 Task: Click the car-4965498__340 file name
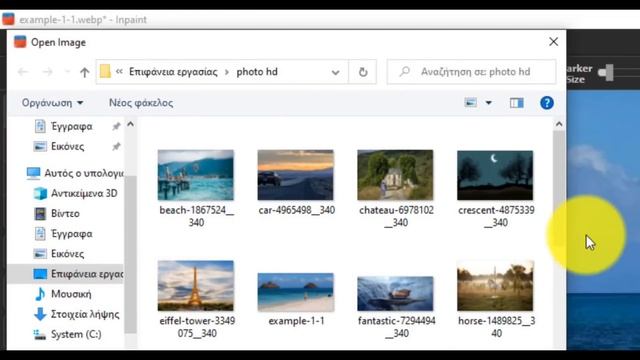[x=297, y=210]
